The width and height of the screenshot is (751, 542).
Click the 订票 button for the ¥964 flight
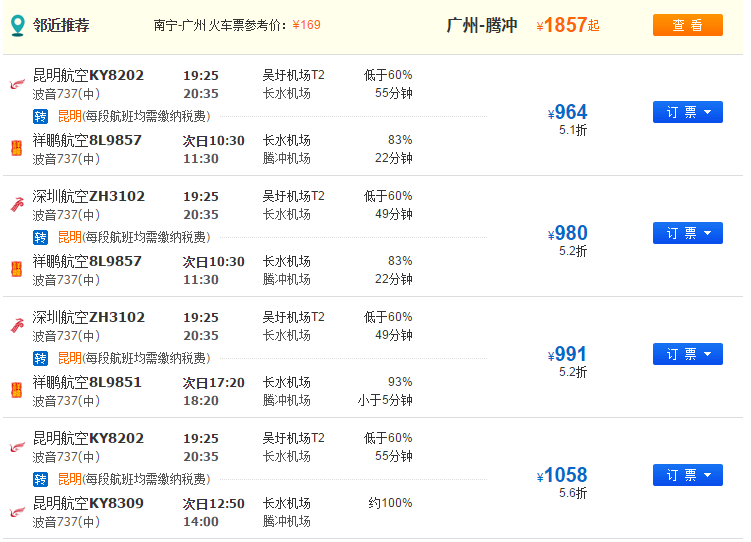(688, 112)
